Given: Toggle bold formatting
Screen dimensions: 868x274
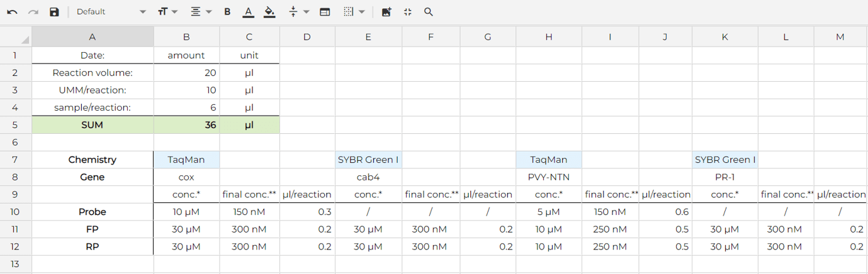Looking at the screenshot, I should (227, 12).
